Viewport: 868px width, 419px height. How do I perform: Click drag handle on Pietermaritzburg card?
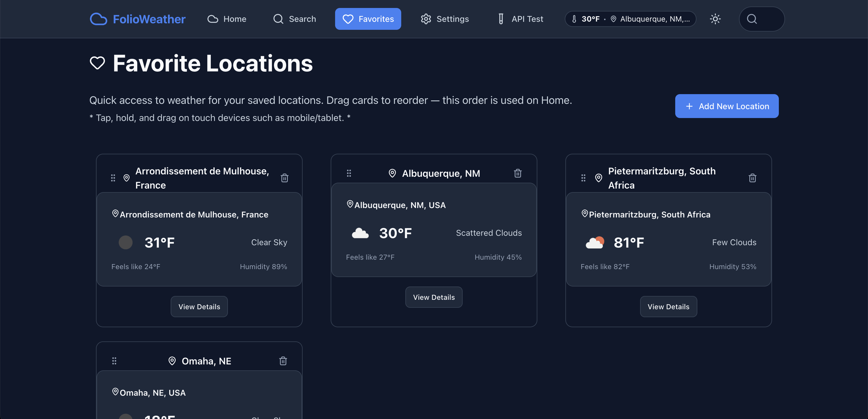(583, 178)
